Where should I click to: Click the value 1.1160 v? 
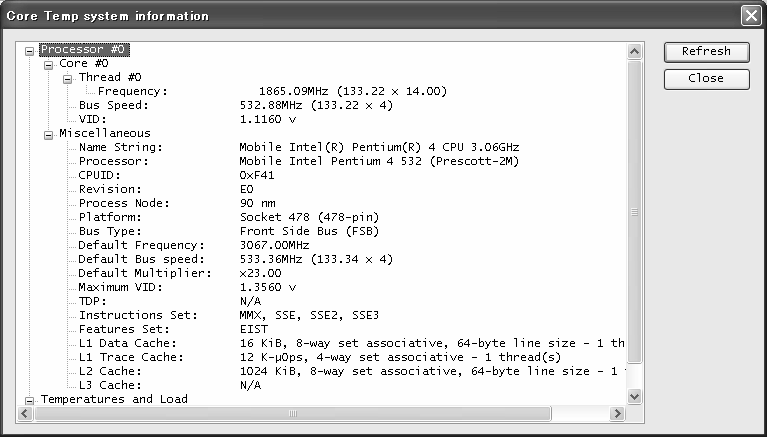pos(268,119)
